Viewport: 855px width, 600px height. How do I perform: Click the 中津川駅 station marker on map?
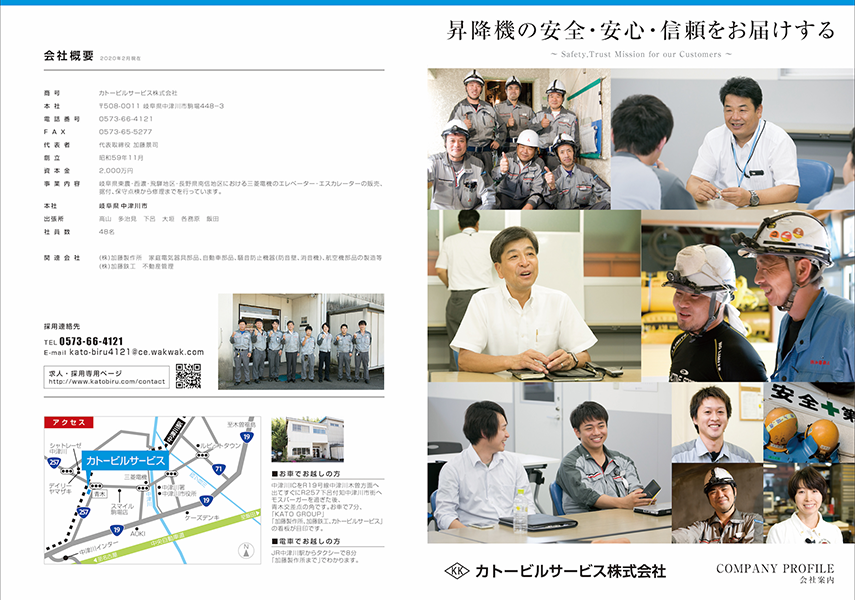pyautogui.click(x=174, y=431)
